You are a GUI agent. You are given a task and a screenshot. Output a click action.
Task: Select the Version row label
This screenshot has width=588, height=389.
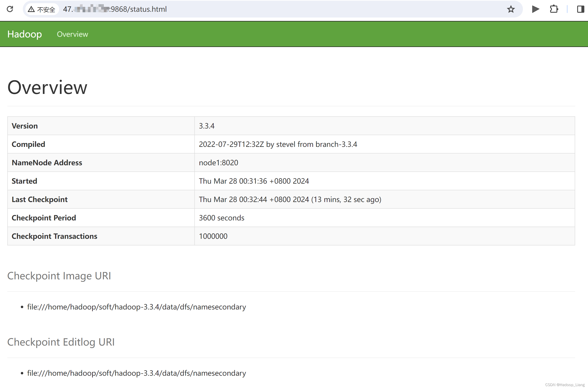coord(25,126)
